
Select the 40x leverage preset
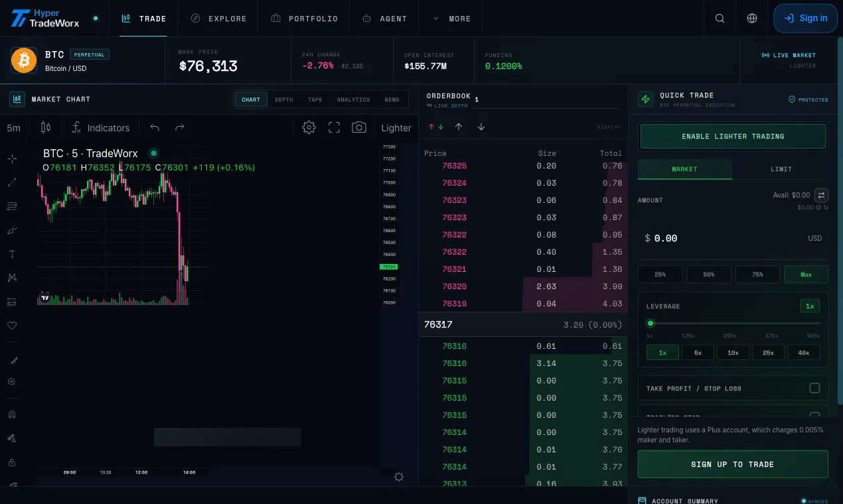click(804, 353)
